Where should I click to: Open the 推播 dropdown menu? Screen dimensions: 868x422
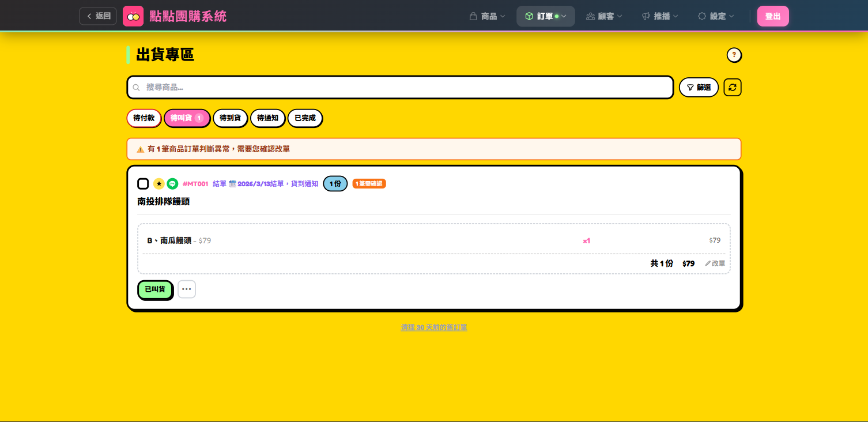point(660,16)
